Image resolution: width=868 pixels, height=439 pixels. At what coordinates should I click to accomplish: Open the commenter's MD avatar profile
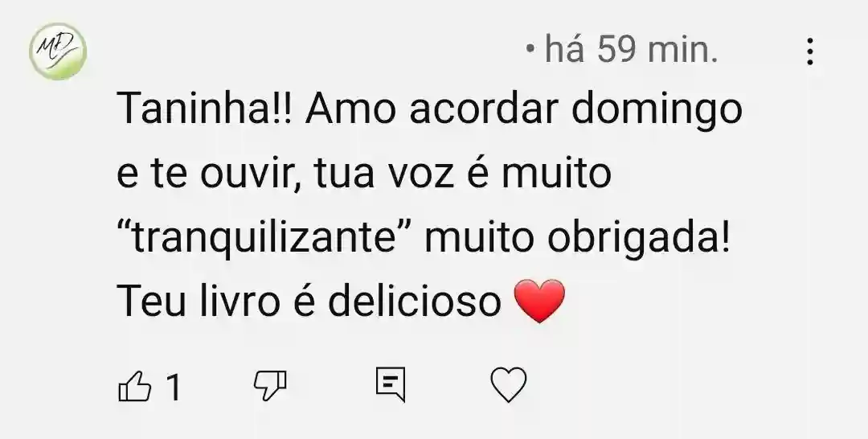click(58, 51)
